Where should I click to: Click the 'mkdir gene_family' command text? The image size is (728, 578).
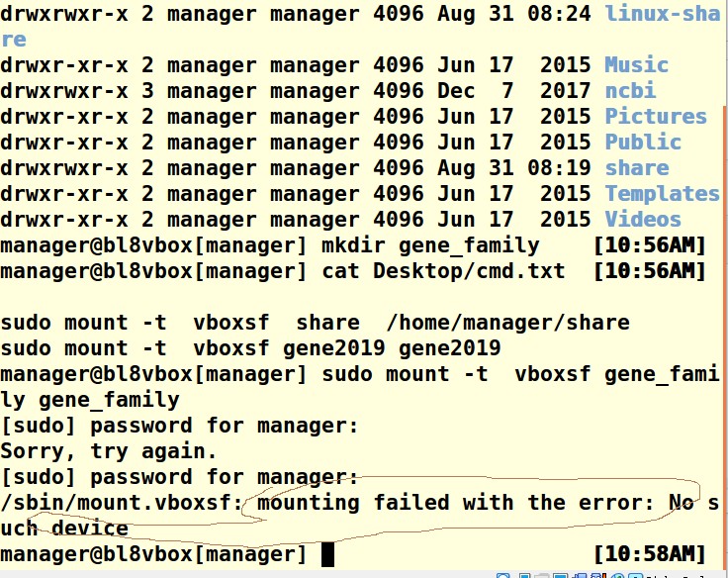point(430,244)
